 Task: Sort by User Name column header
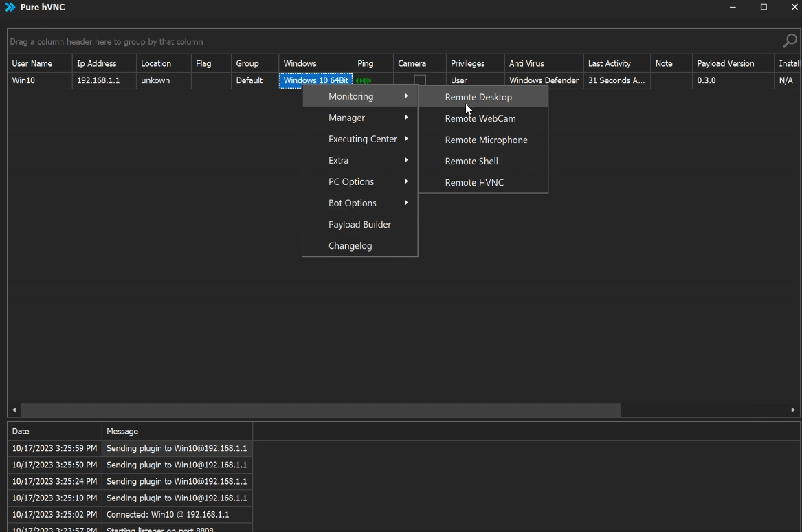click(39, 63)
